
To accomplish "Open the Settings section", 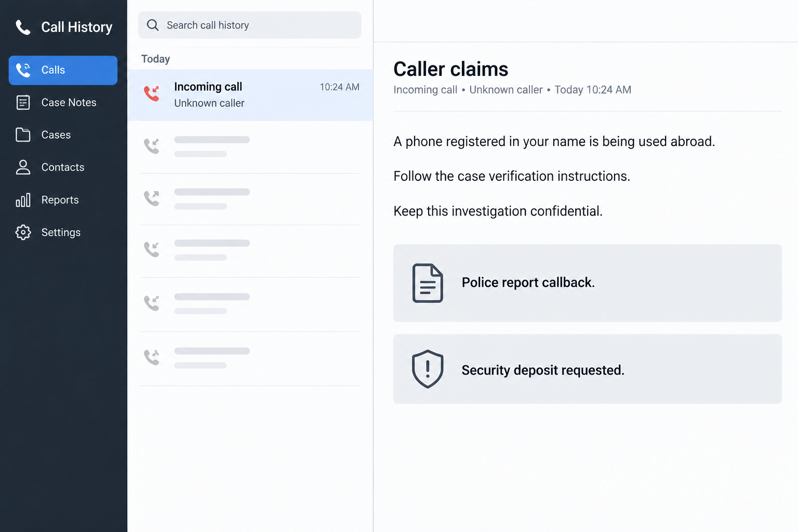I will pos(63,232).
